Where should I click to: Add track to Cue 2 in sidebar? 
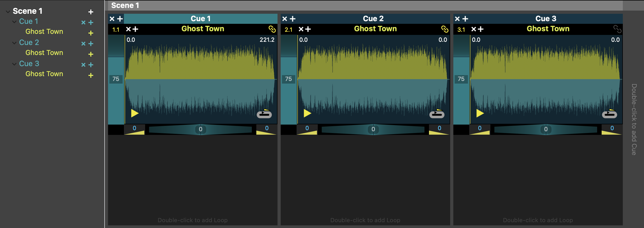[91, 44]
